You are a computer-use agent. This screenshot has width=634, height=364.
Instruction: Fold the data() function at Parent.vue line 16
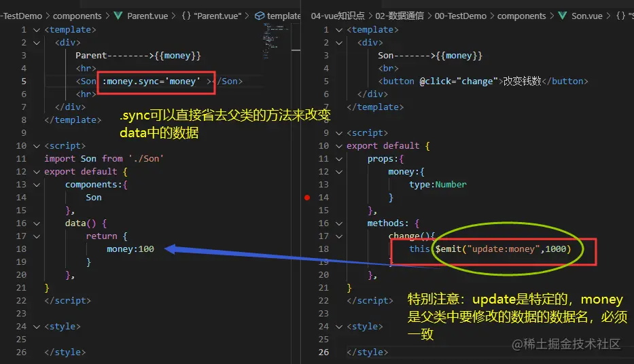pos(37,223)
